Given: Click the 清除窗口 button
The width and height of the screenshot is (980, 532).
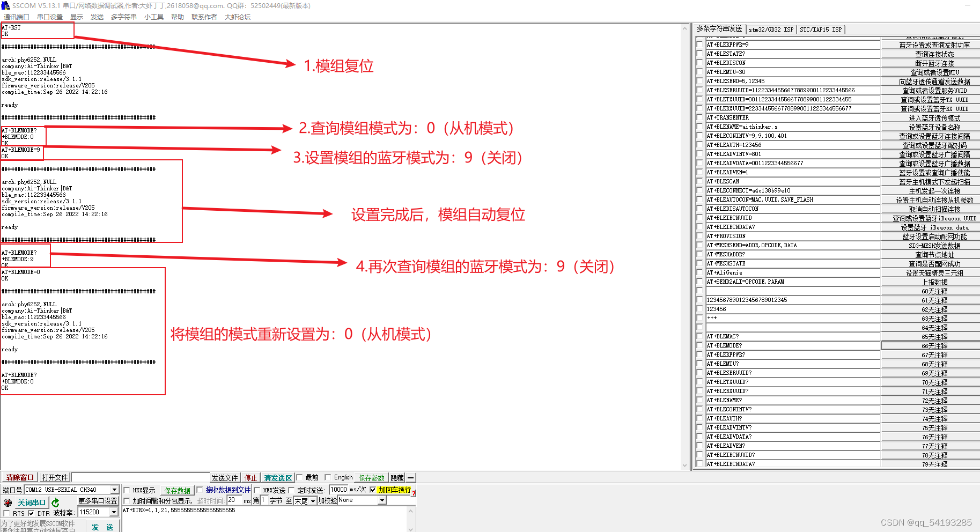Looking at the screenshot, I should click(x=20, y=477).
